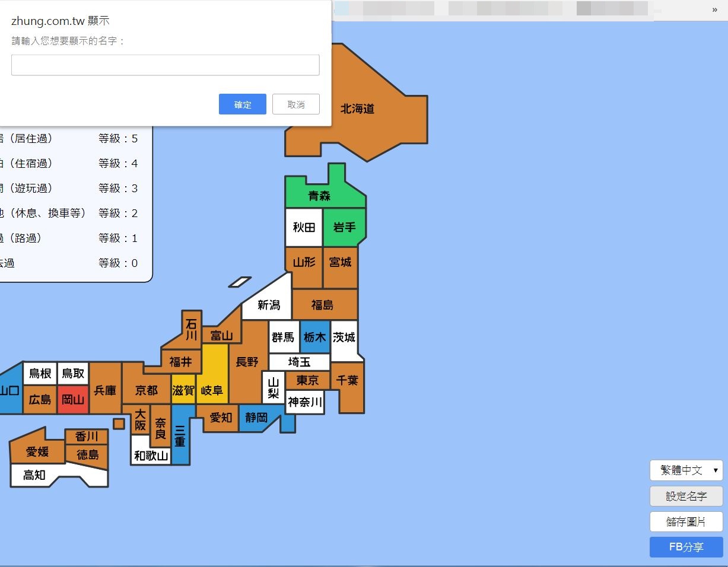Viewport: 728px width, 567px height.
Task: Select 栃木 prefecture on the map
Action: [x=315, y=337]
